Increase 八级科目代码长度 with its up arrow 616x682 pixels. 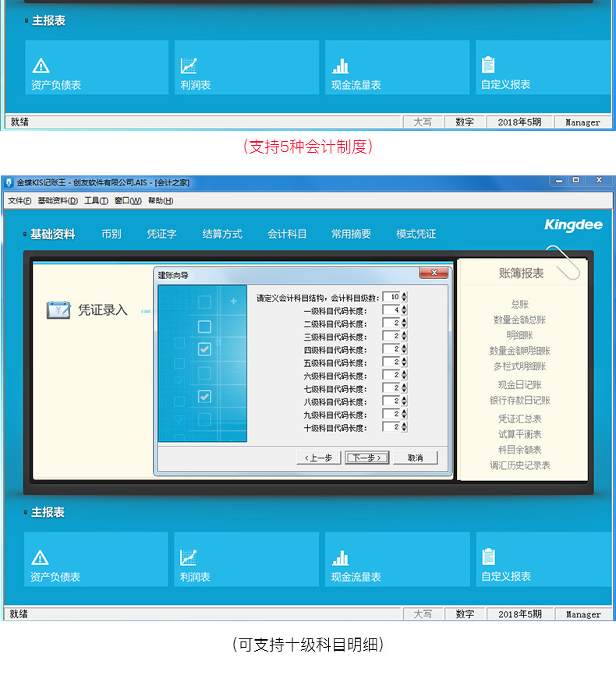pyautogui.click(x=405, y=398)
